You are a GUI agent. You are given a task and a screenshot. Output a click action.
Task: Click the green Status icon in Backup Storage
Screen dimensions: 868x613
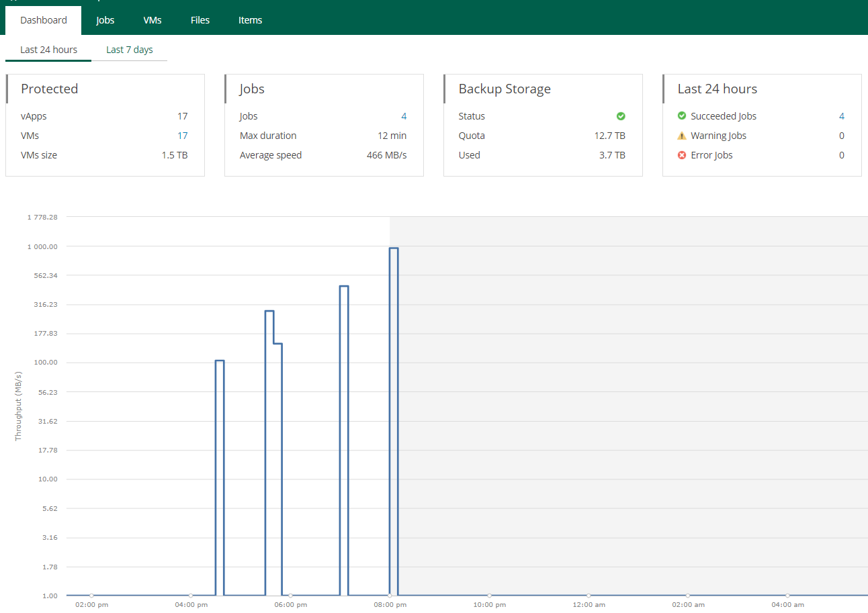[620, 115]
